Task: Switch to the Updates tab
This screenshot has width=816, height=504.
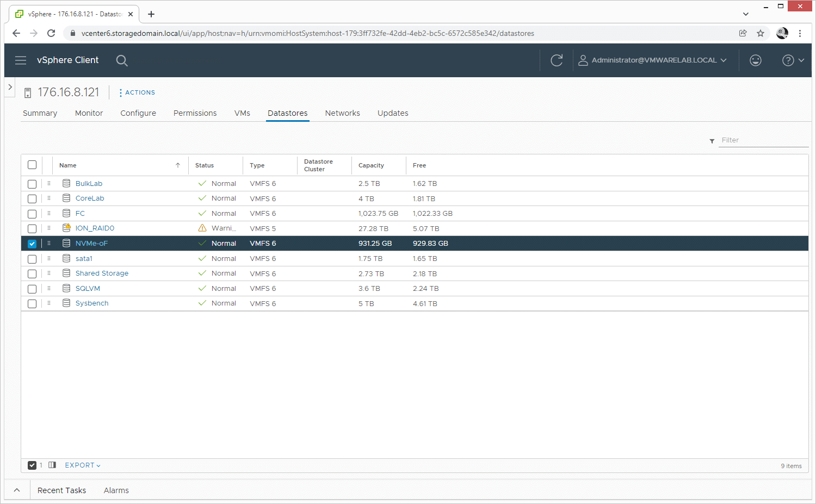Action: pos(393,113)
